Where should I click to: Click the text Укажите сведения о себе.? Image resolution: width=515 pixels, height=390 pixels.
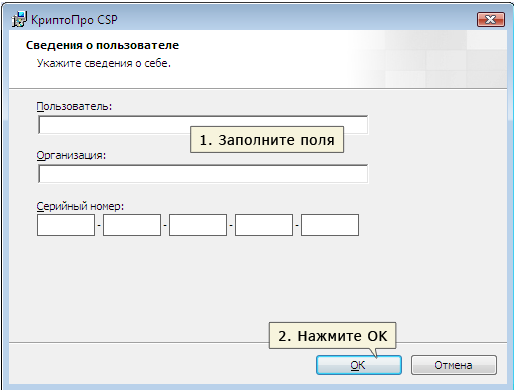coord(104,63)
